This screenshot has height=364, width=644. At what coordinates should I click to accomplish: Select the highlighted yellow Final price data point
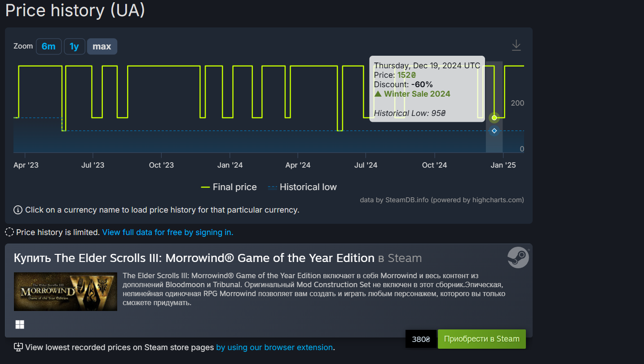[494, 118]
